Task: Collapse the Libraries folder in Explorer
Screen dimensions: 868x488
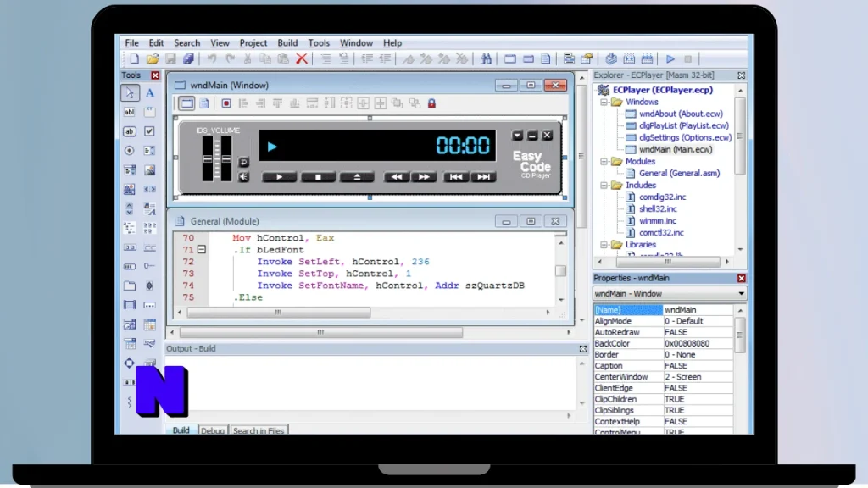Action: [x=604, y=245]
